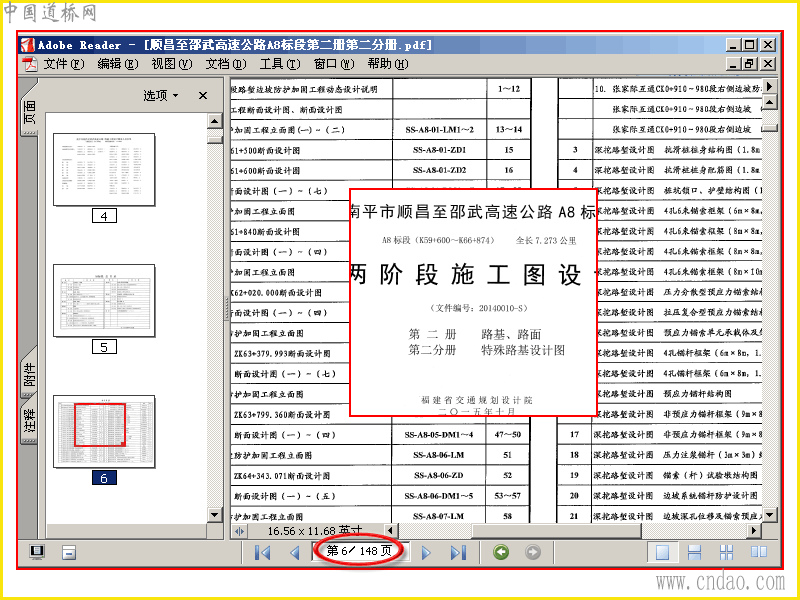Click the page size toggle icon
800x600 pixels.
[239, 532]
